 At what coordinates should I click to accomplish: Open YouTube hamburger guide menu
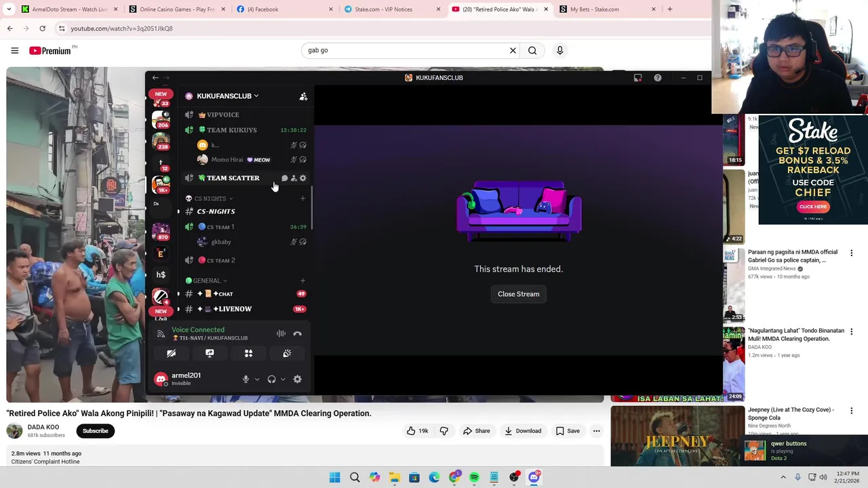pos(14,50)
